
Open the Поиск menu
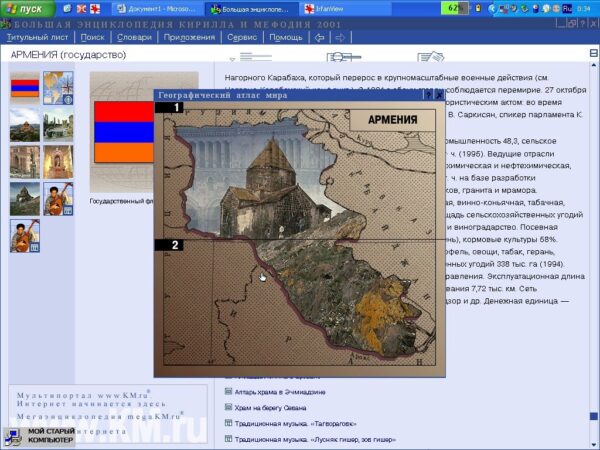click(92, 37)
